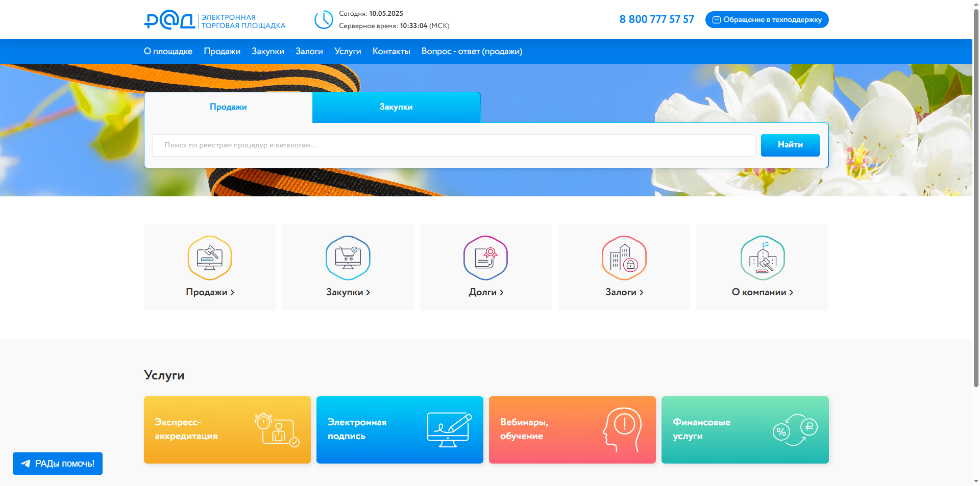Expand chevron next to Залоги card label
This screenshot has height=486, width=980.
click(641, 293)
